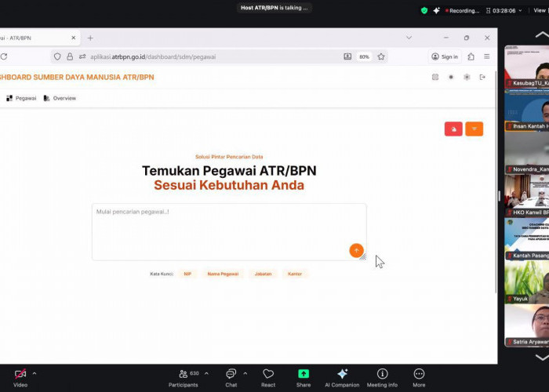Select the HKO Kanwil participant thumbnail
The height and width of the screenshot is (392, 549).
(527, 196)
